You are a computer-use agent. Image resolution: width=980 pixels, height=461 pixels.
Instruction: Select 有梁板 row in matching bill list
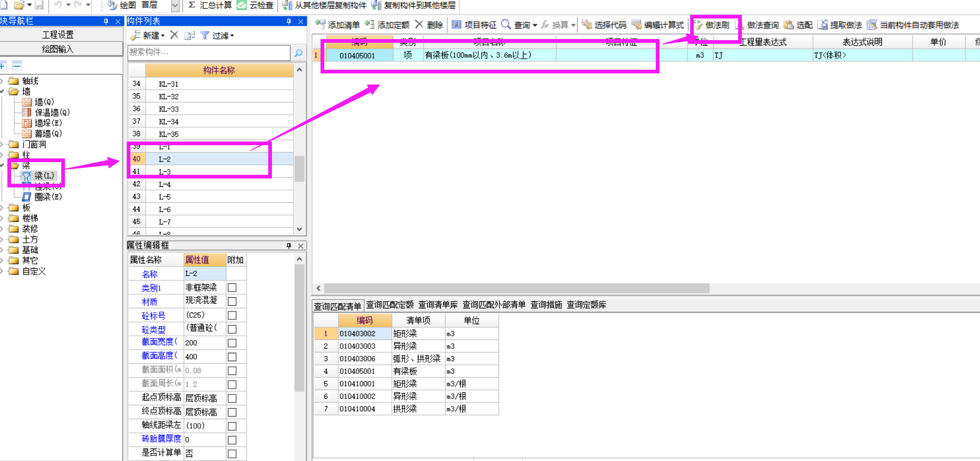[406, 371]
